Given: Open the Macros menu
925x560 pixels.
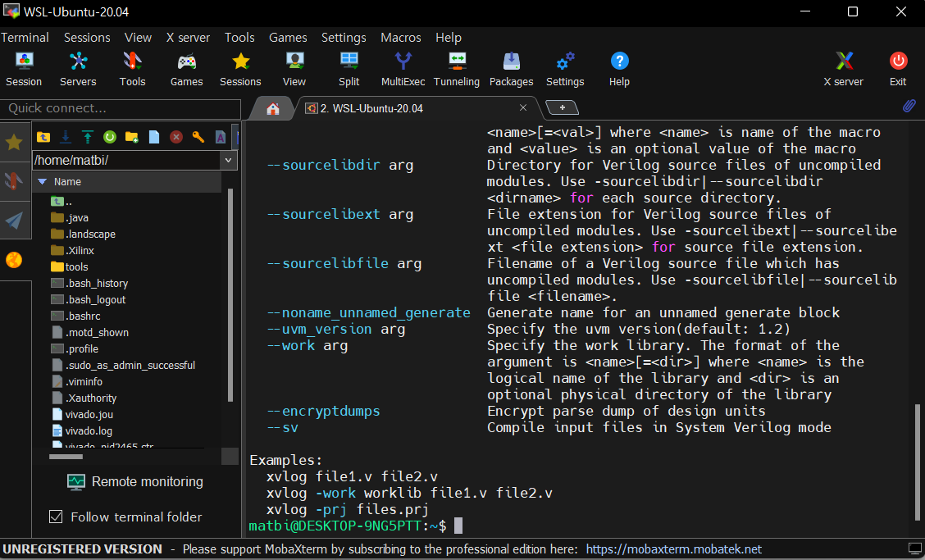Looking at the screenshot, I should (400, 38).
